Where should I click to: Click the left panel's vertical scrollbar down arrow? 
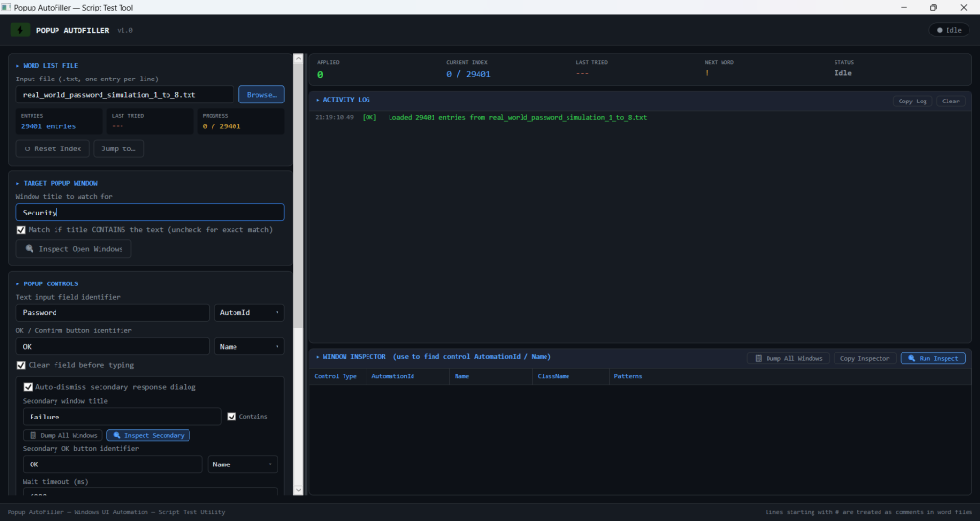tap(299, 489)
